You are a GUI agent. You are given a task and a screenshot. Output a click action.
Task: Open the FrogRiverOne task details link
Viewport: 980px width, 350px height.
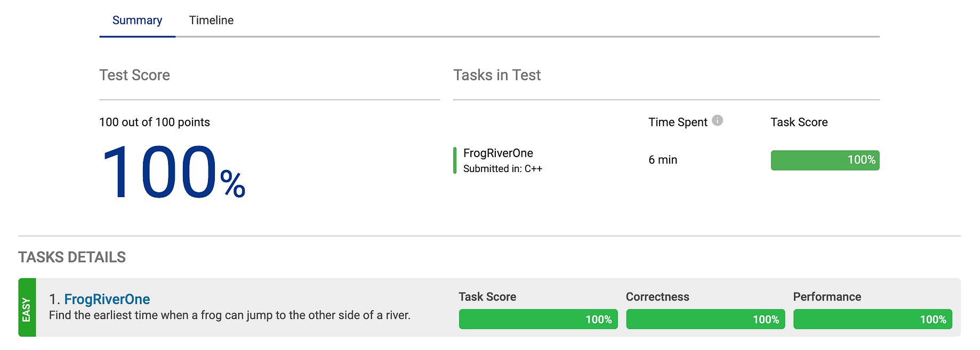pyautogui.click(x=107, y=299)
